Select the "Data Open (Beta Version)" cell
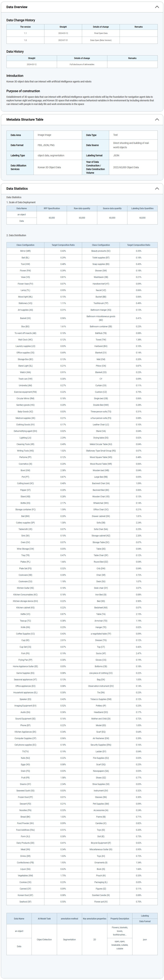This screenshot has height=980, width=164. [101, 40]
